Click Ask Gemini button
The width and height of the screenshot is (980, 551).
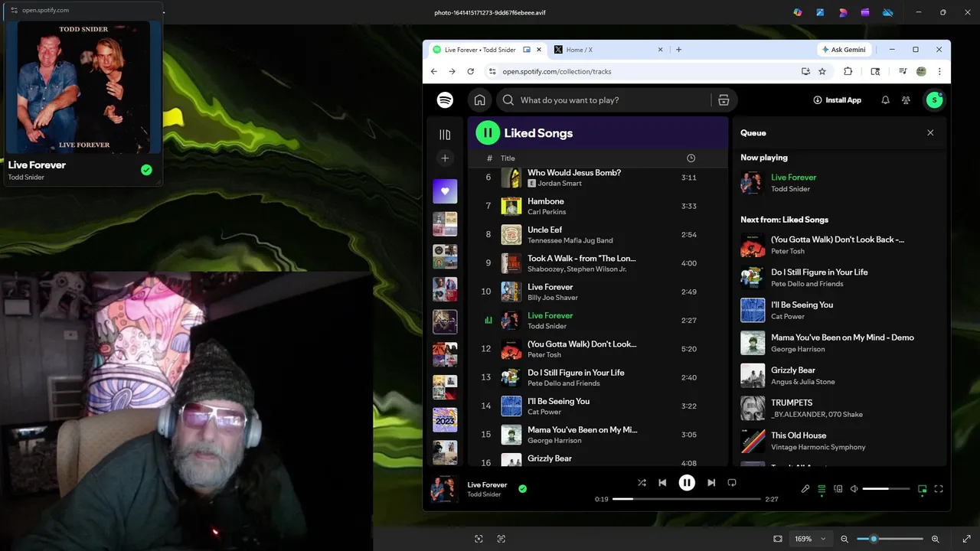tap(844, 50)
